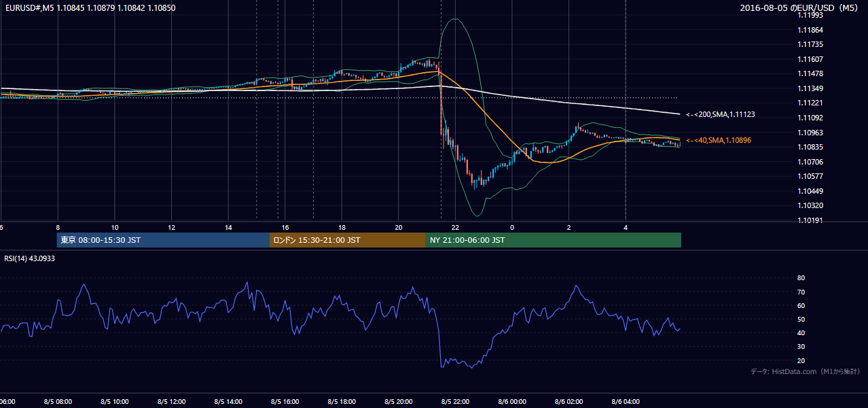The height and width of the screenshot is (408, 868).
Task: Click price axis label 1.11092
Action: (x=811, y=118)
